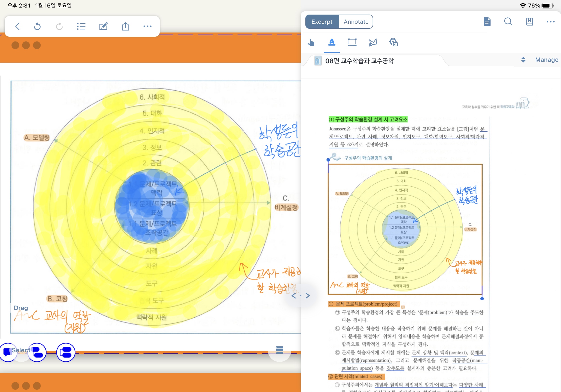Select the mindmap card diagram image

[x=155, y=207]
